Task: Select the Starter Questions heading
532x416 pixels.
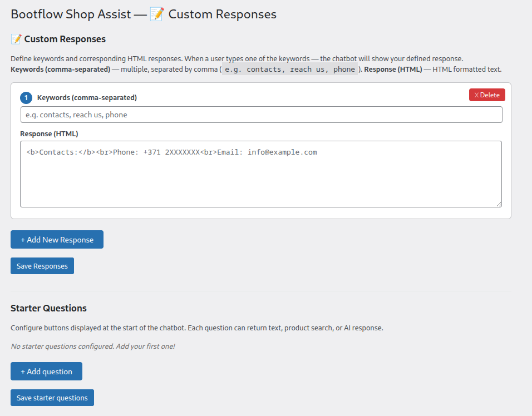Action: pos(48,308)
